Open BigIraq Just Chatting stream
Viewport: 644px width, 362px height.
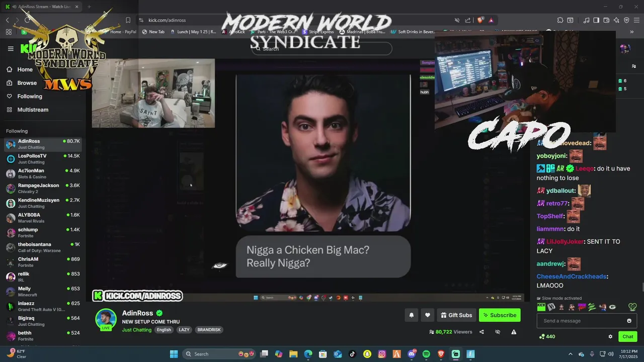[43, 321]
